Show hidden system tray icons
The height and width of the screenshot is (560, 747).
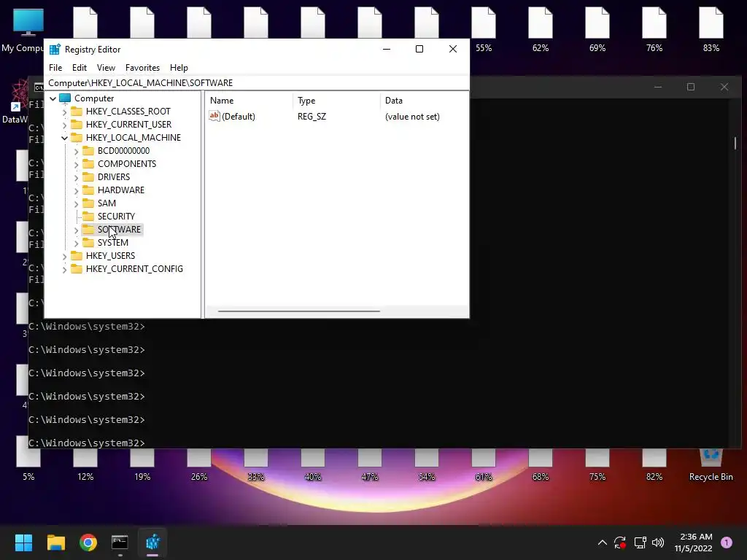click(x=602, y=542)
